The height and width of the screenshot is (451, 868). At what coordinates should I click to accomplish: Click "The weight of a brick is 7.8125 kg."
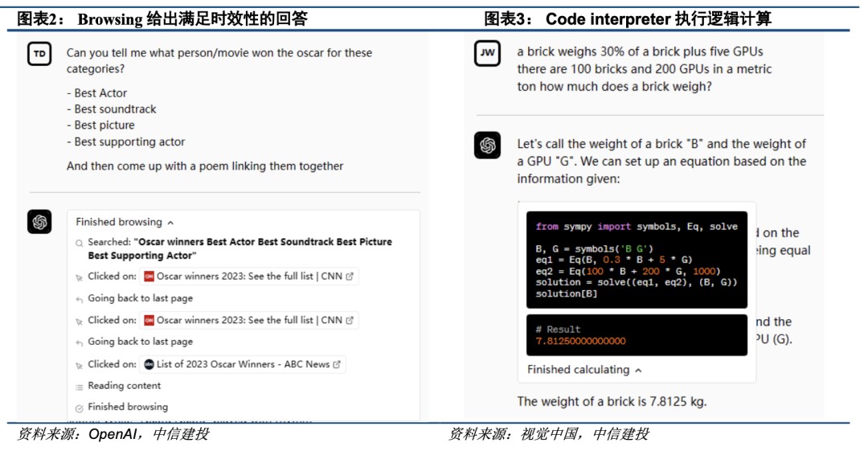pyautogui.click(x=612, y=402)
